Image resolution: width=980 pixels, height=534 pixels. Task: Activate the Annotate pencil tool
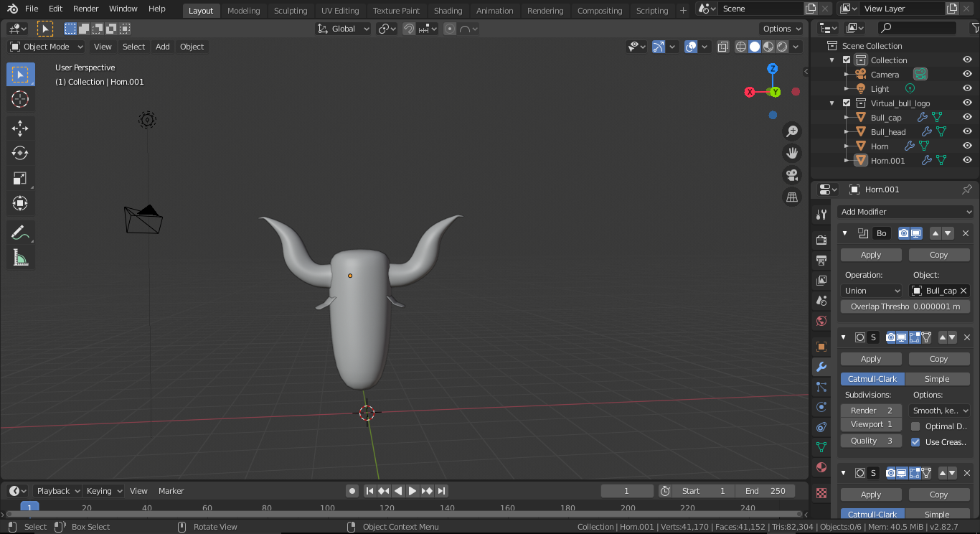tap(21, 233)
